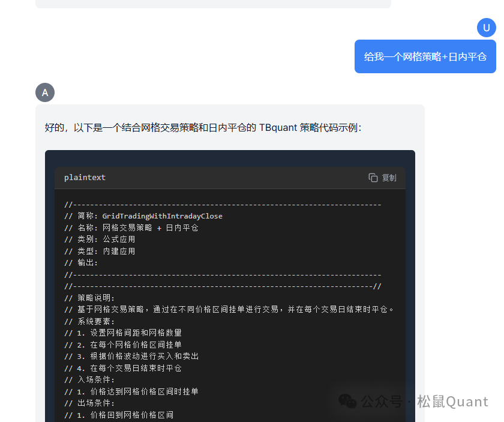Image resolution: width=504 pixels, height=422 pixels.
Task: Click the line 1. 价格达到网格价格区间时挂单
Action: click(x=131, y=391)
